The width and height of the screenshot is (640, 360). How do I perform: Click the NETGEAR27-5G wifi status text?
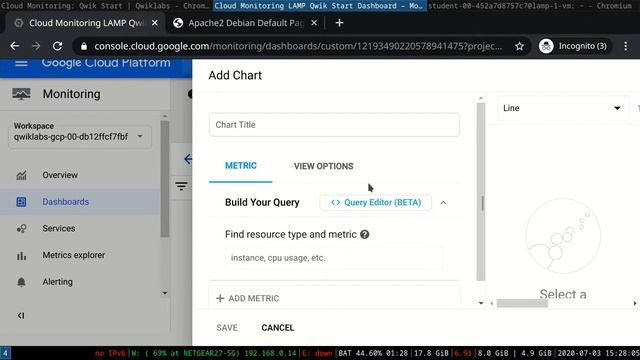click(214, 353)
